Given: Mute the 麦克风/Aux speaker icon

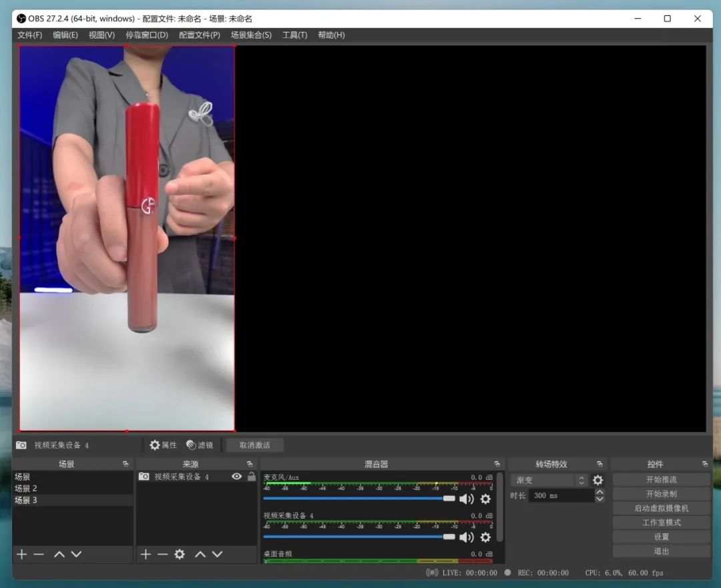Looking at the screenshot, I should (466, 499).
